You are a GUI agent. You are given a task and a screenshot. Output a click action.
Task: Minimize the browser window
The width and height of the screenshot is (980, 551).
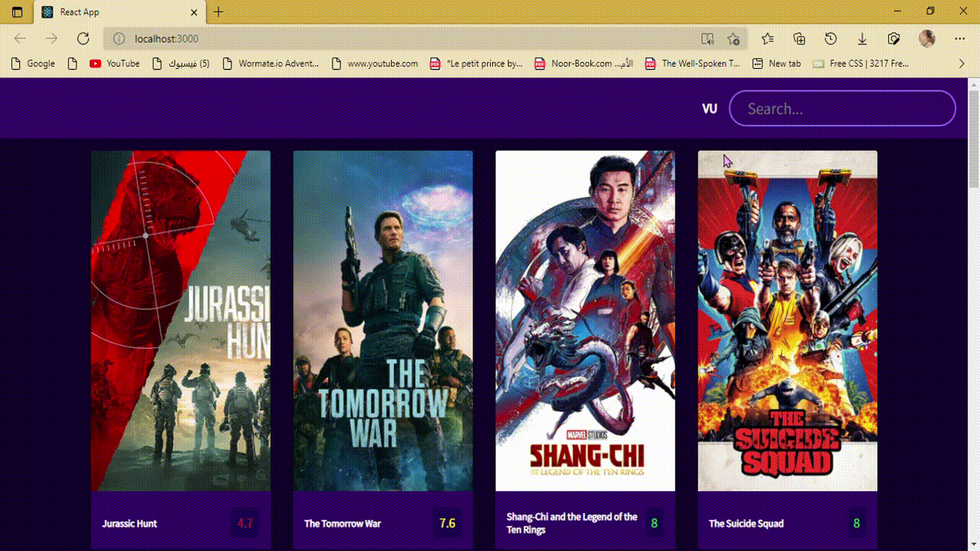click(x=896, y=11)
